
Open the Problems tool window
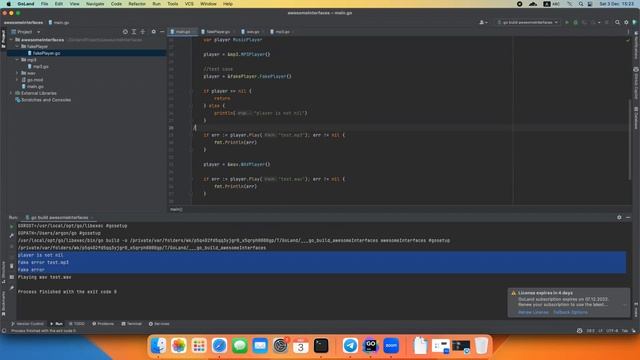(x=103, y=324)
